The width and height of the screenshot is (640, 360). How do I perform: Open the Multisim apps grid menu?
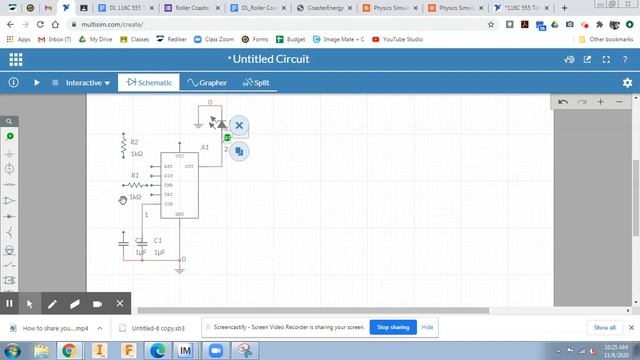tap(16, 60)
